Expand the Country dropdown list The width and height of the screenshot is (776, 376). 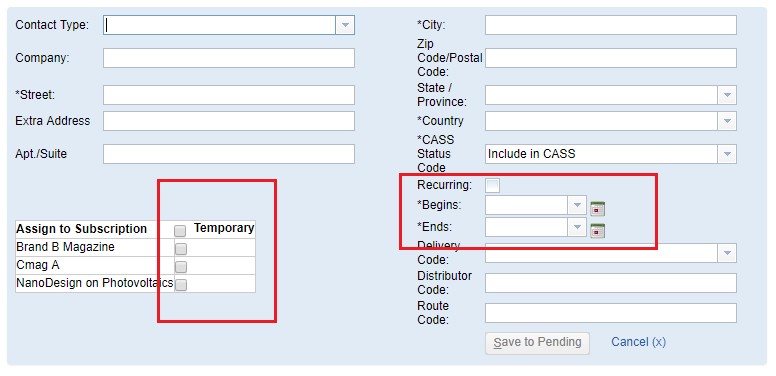pos(727,121)
